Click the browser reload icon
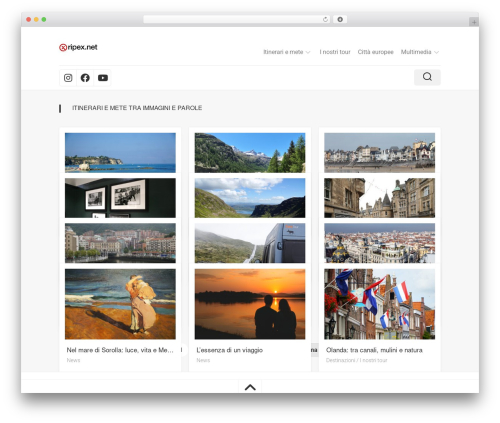 (x=325, y=20)
